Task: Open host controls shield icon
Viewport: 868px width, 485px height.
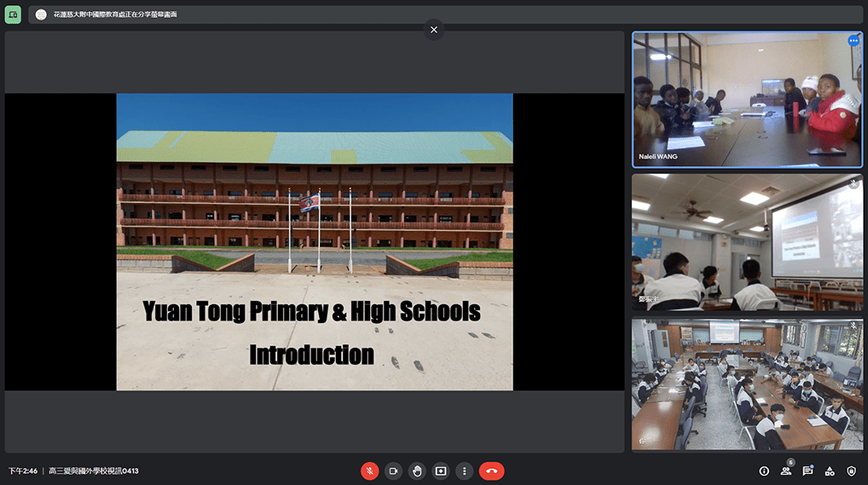Action: tap(851, 471)
